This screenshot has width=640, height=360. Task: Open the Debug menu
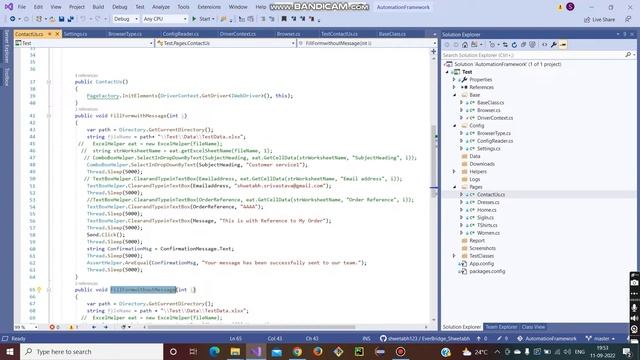click(120, 7)
